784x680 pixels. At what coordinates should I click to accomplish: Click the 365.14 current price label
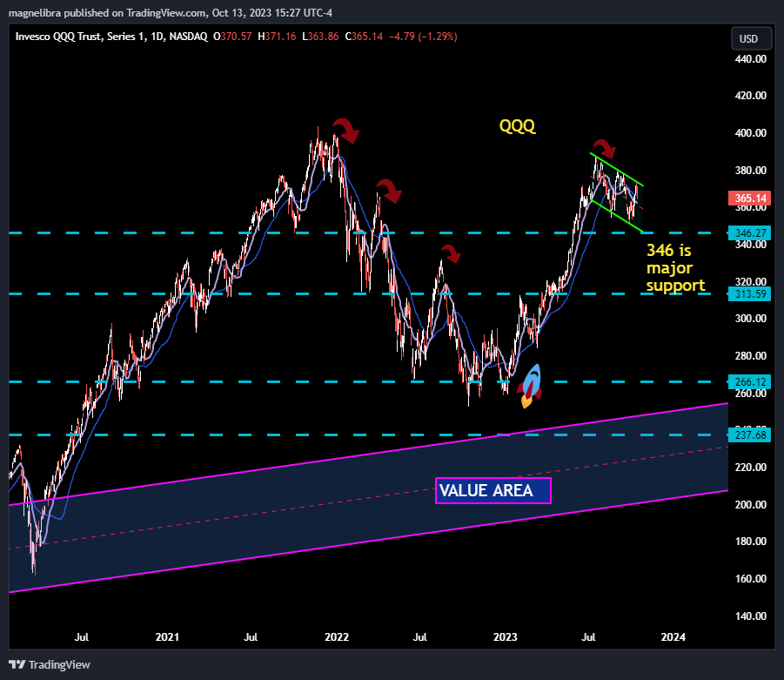(x=750, y=199)
